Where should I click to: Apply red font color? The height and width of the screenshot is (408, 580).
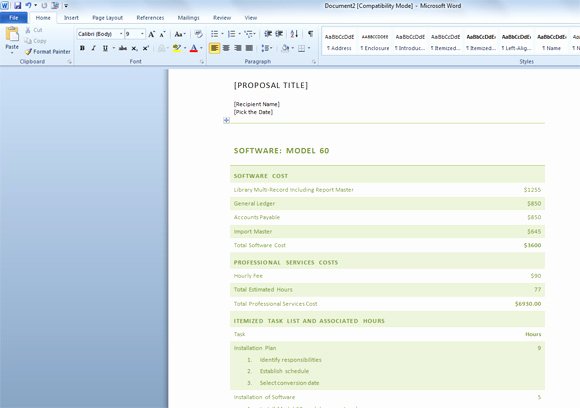pyautogui.click(x=193, y=48)
